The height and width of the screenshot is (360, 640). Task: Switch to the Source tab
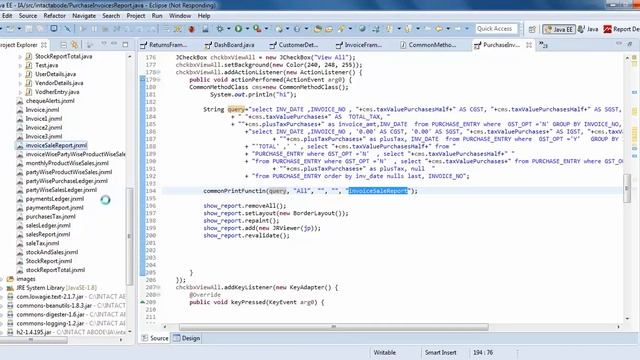[x=155, y=338]
